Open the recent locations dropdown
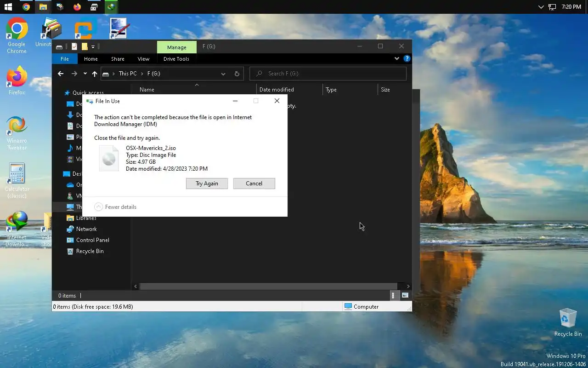 85,74
